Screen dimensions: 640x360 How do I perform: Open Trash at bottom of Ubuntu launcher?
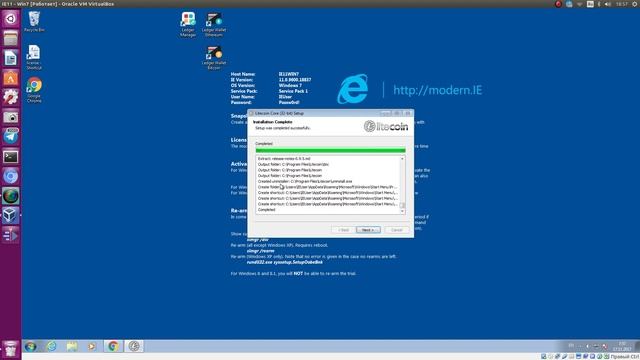point(11,349)
